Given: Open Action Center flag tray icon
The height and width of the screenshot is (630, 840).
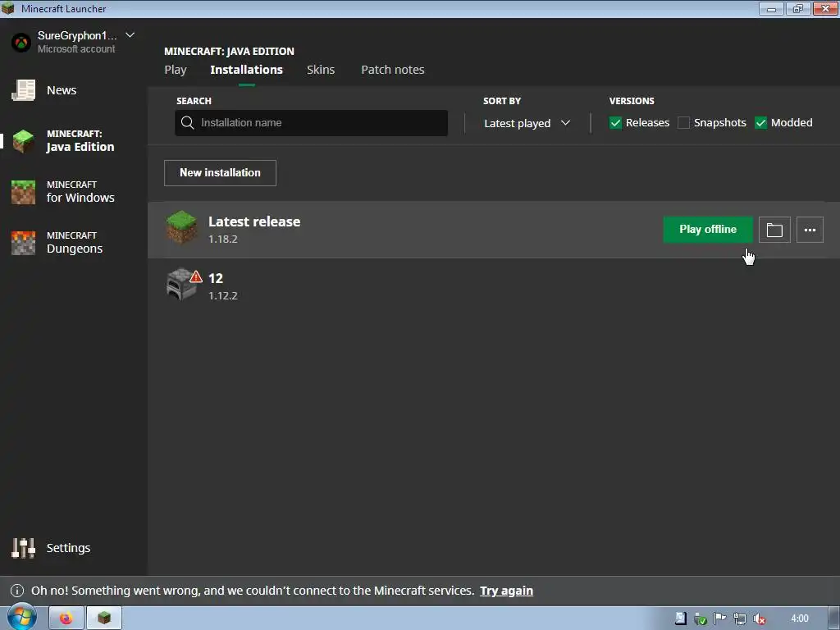Looking at the screenshot, I should (x=720, y=619).
